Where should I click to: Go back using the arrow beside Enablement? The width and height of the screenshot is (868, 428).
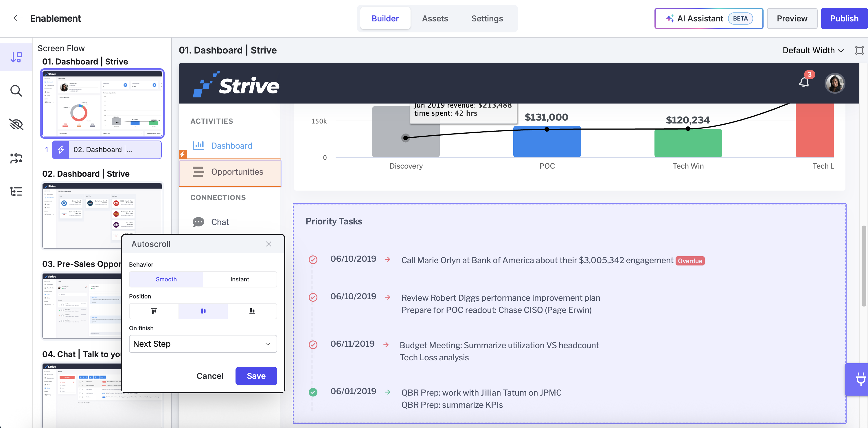(x=18, y=18)
